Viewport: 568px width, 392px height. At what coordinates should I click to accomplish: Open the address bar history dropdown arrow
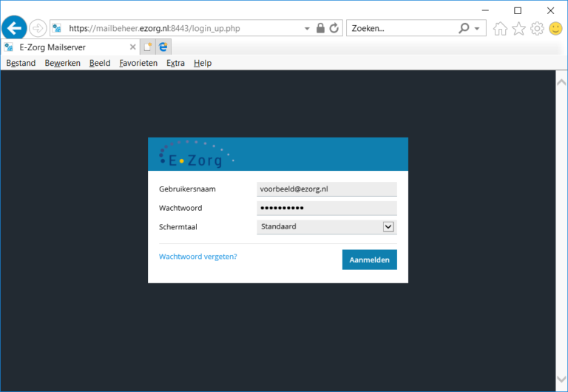[x=307, y=28]
